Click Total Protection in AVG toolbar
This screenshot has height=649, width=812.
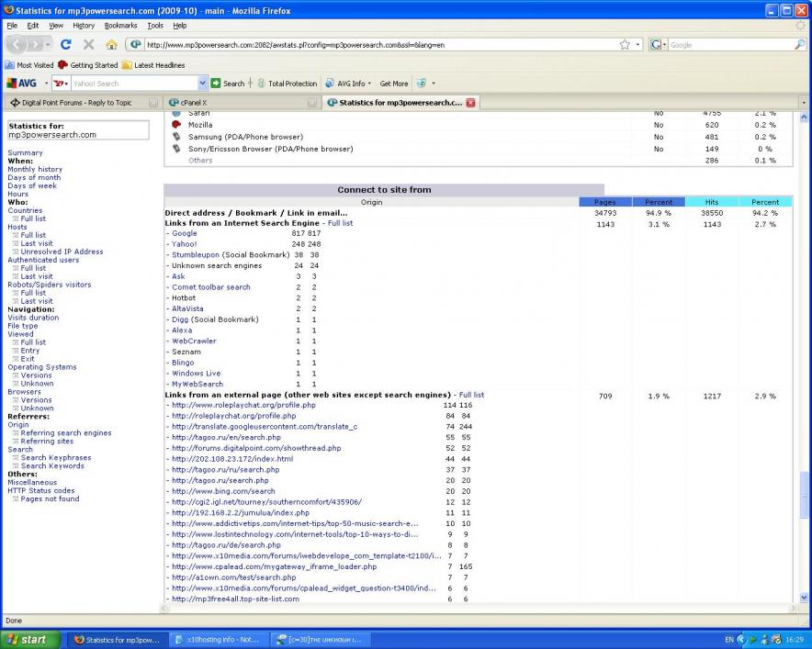click(291, 84)
